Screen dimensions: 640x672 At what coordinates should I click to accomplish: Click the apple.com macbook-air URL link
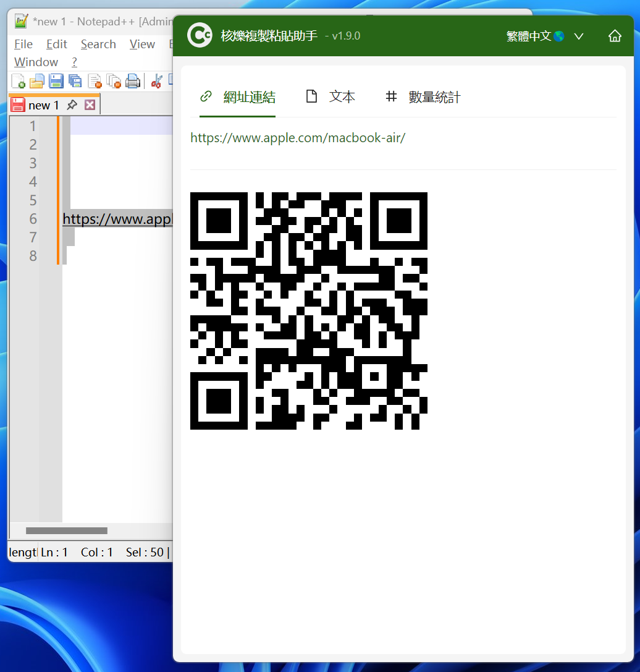(298, 138)
